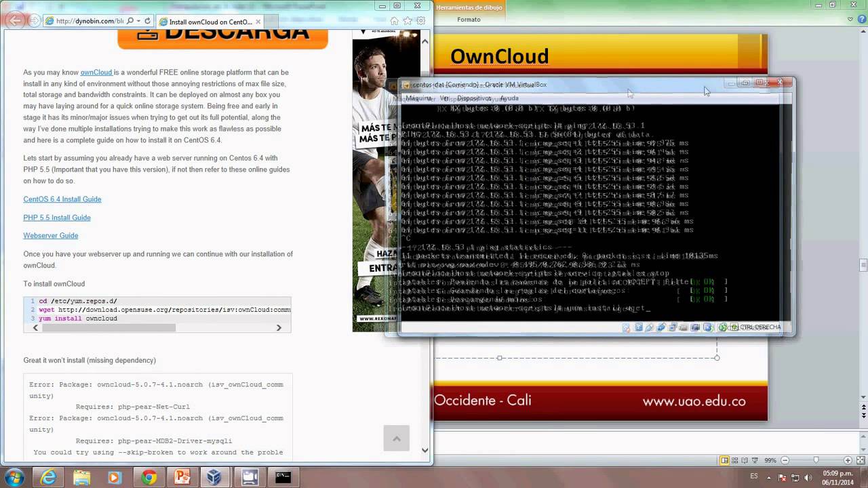The width and height of the screenshot is (868, 488).
Task: Click IE page scroll down arrow
Action: pos(425,450)
